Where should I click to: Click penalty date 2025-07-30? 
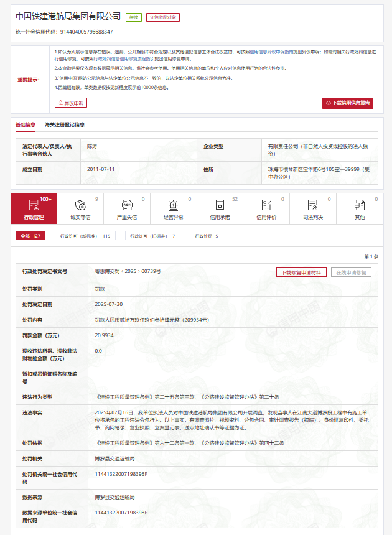click(108, 304)
